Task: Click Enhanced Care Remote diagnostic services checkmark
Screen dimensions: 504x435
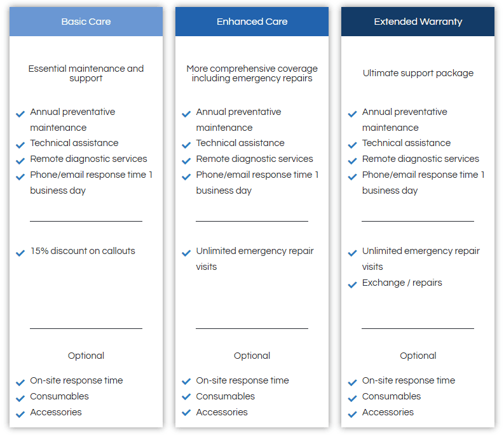Action: (186, 161)
